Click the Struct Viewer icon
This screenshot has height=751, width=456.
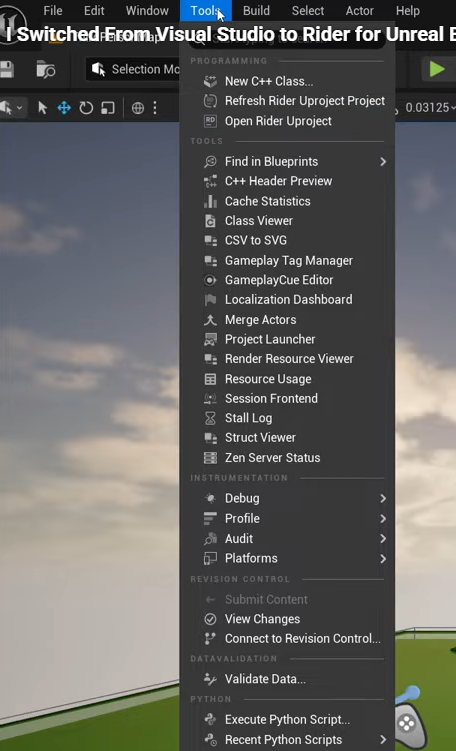(210, 438)
